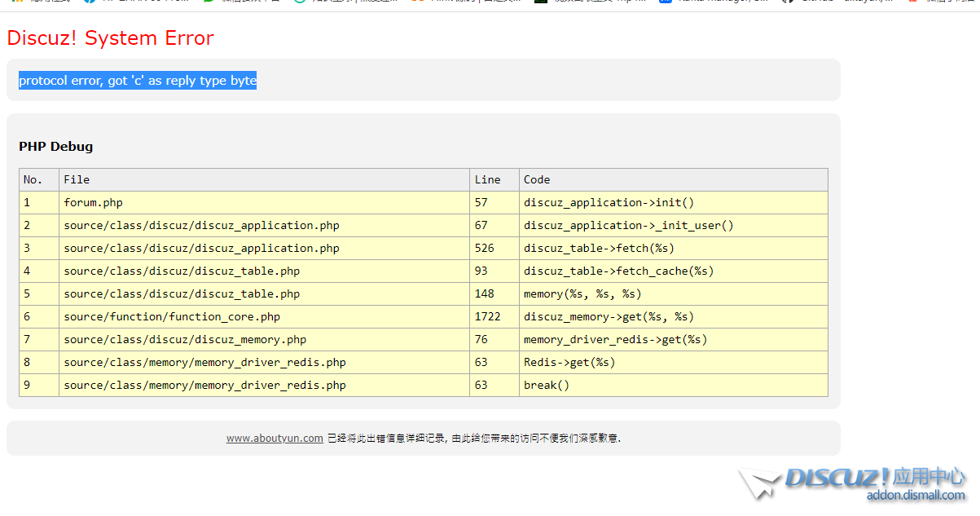Click the Redis->get(%s) code cell
The image size is (980, 516).
tap(569, 362)
